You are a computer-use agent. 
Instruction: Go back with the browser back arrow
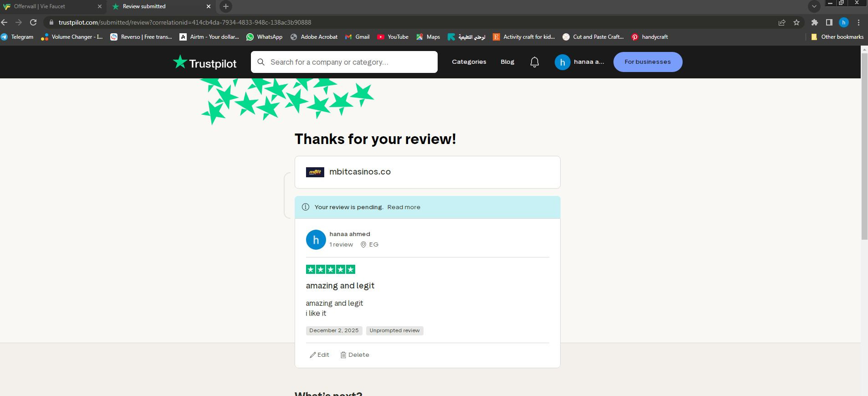(4, 22)
